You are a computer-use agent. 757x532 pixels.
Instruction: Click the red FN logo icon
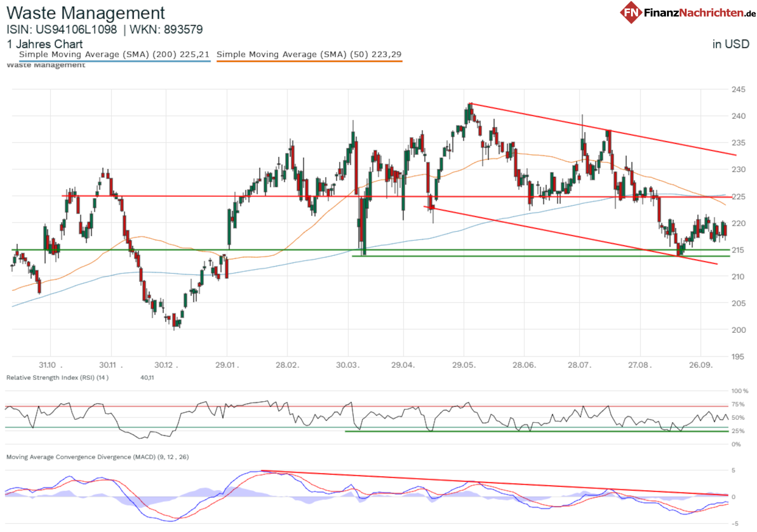click(x=631, y=12)
